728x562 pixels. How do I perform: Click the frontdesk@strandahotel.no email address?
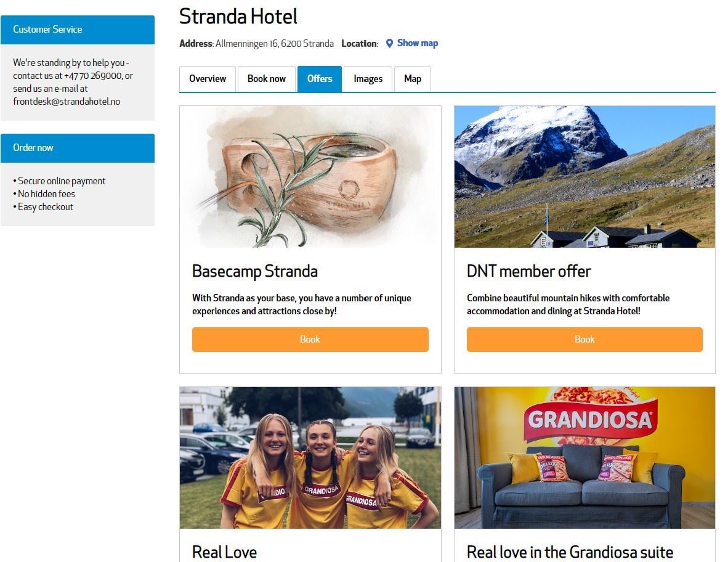pos(67,102)
